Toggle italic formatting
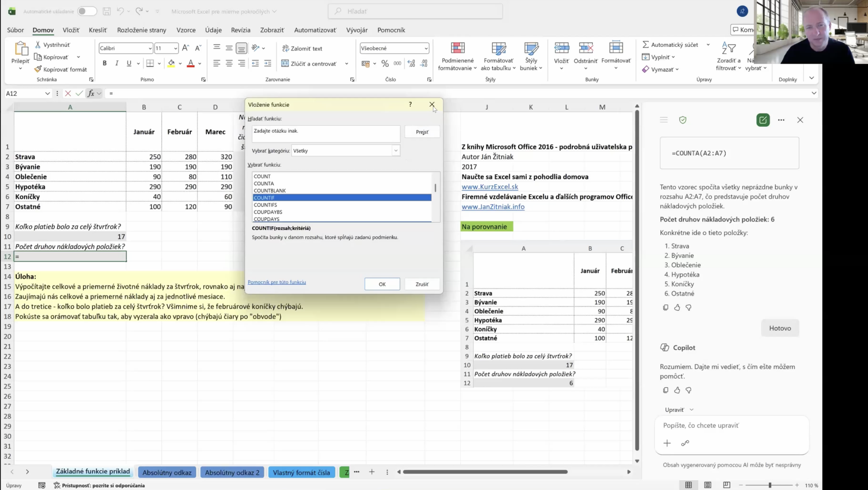This screenshot has width=868, height=490. click(117, 63)
